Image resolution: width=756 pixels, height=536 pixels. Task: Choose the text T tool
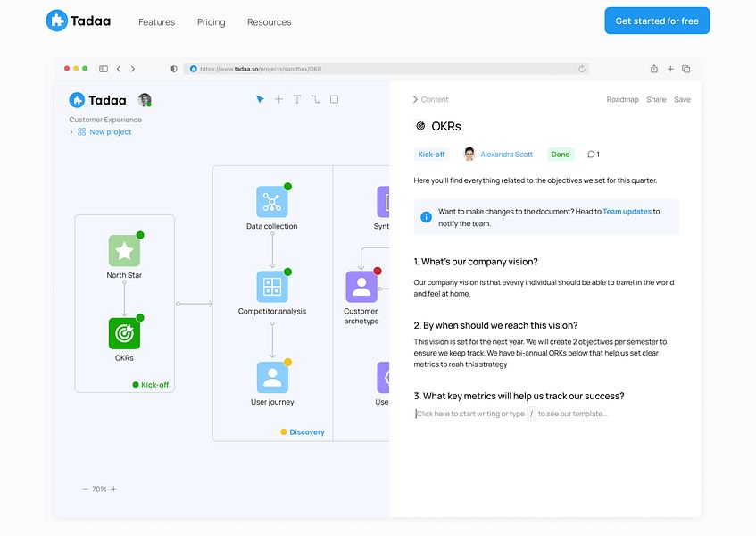click(x=297, y=99)
